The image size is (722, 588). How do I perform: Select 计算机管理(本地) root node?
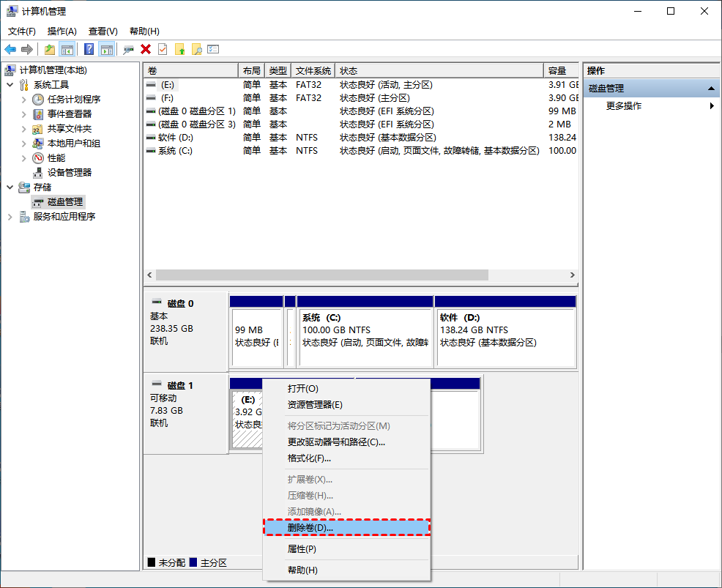point(53,70)
